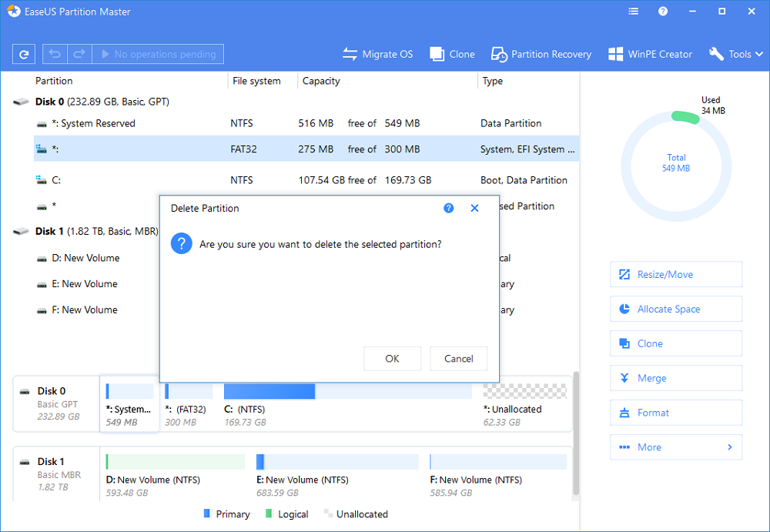This screenshot has width=770, height=532.
Task: Expand the Tools dropdown menu
Action: (x=736, y=54)
